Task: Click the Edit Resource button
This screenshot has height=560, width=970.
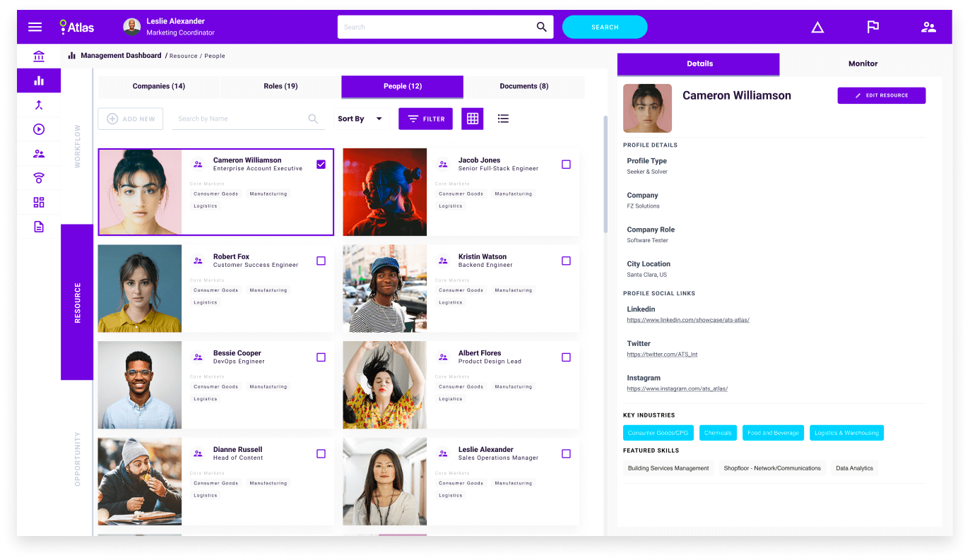Action: pos(881,95)
